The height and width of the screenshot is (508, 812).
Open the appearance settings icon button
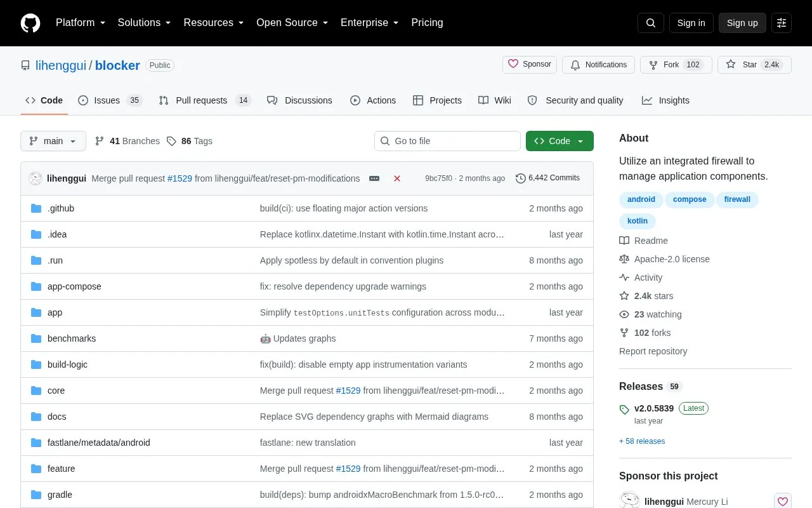(782, 23)
